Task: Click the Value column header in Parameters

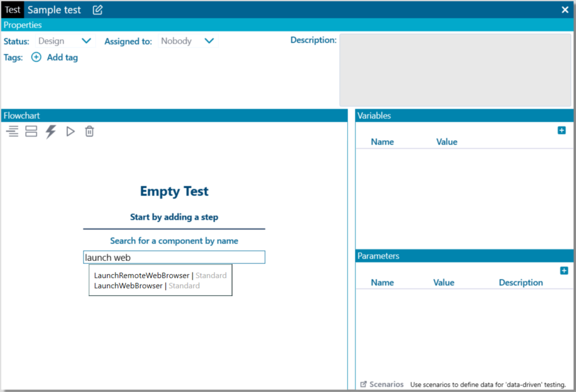Action: point(444,283)
